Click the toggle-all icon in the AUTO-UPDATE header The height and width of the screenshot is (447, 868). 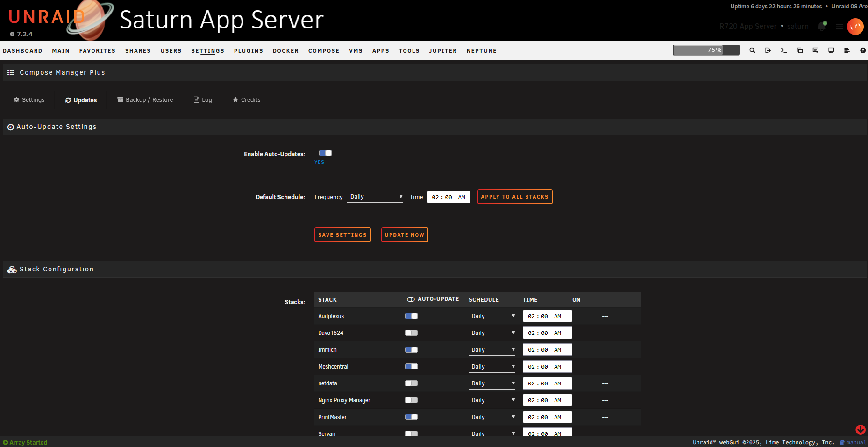411,299
